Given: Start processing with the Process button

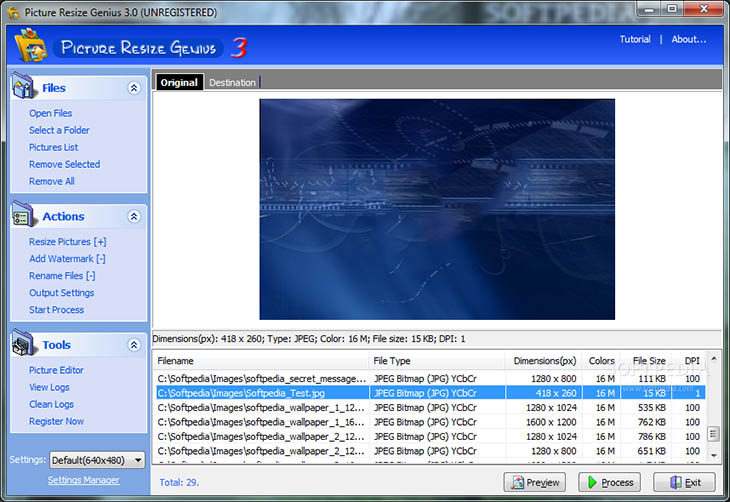Looking at the screenshot, I should click(x=609, y=482).
